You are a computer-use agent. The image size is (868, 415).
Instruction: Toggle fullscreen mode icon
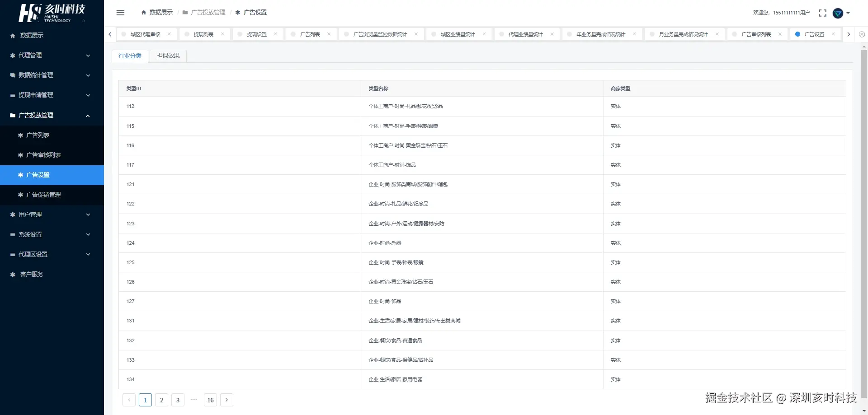(x=823, y=13)
